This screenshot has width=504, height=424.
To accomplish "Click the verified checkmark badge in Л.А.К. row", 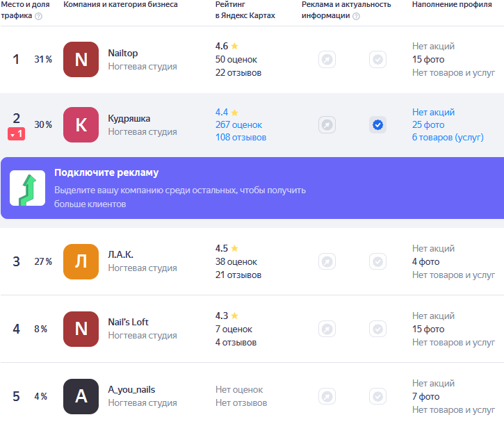I will tap(377, 261).
